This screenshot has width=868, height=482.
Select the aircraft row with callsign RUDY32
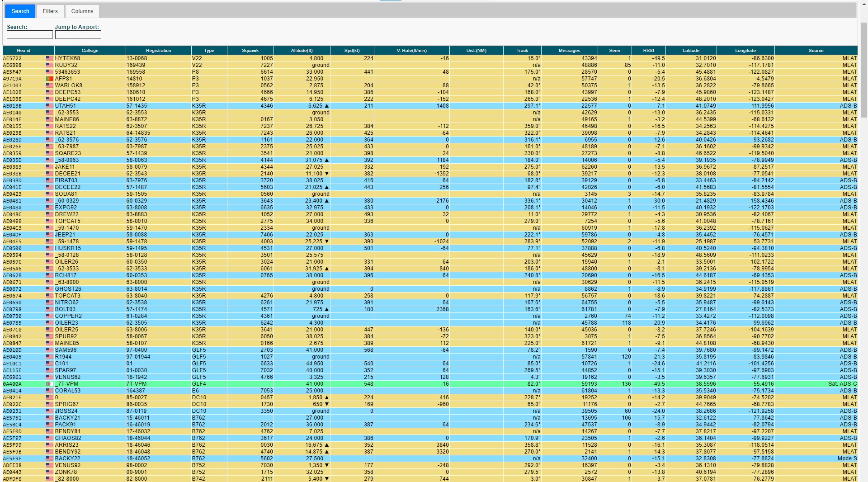coord(430,65)
